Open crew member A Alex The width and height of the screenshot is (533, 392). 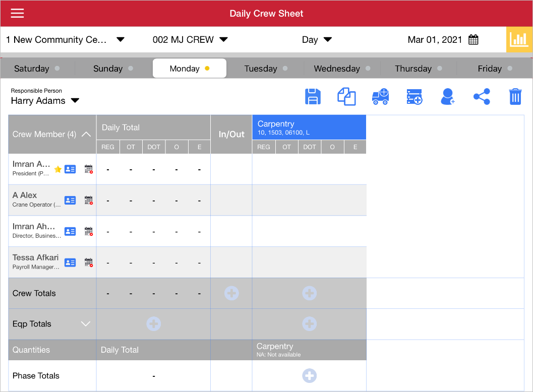tap(25, 195)
